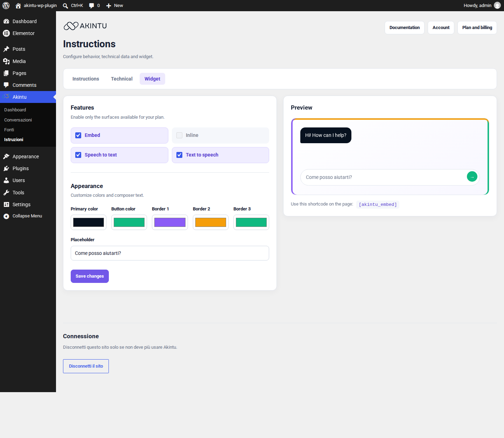Open Media via its sidebar icon

coord(6,61)
